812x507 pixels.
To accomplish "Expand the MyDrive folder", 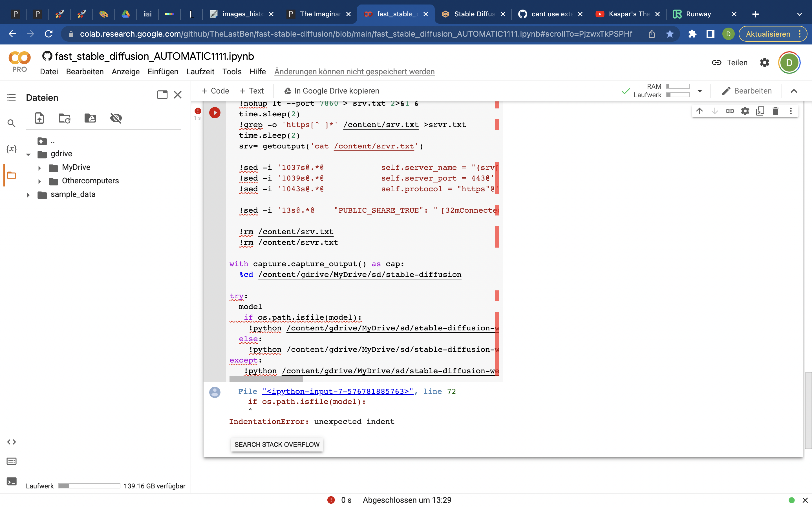I will pos(40,167).
